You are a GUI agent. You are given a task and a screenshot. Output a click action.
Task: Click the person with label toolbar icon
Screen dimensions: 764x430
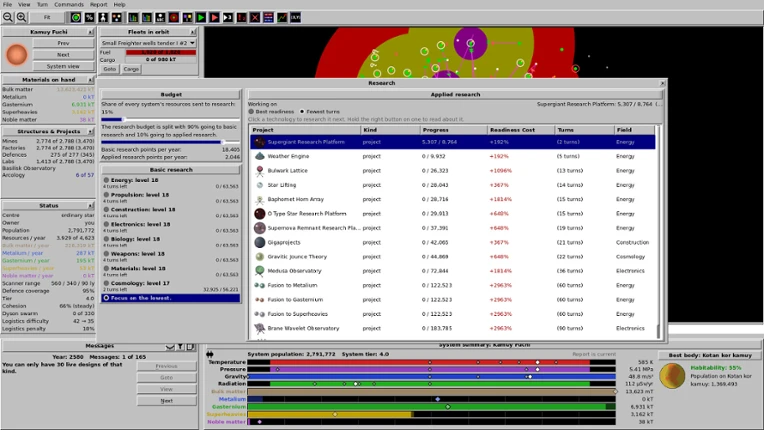[160, 18]
